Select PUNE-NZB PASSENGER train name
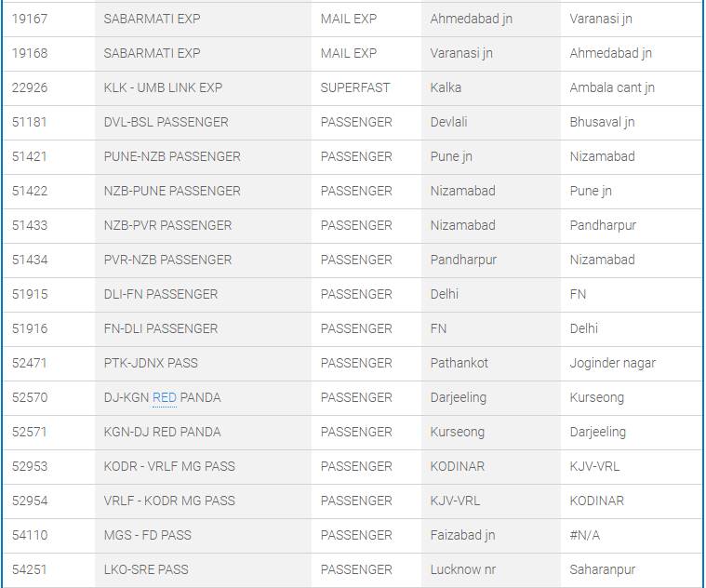This screenshot has width=706, height=588. pos(172,156)
